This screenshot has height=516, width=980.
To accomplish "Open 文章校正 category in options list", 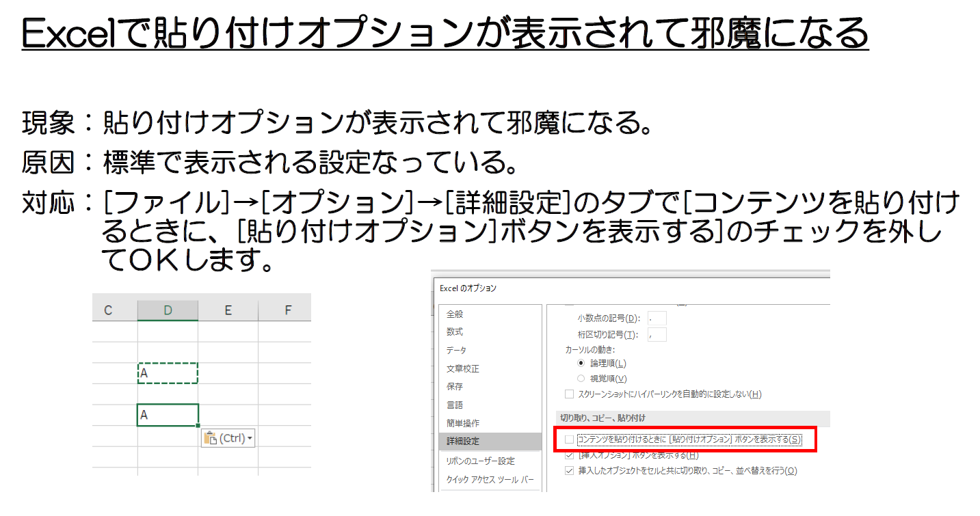I will (490, 368).
